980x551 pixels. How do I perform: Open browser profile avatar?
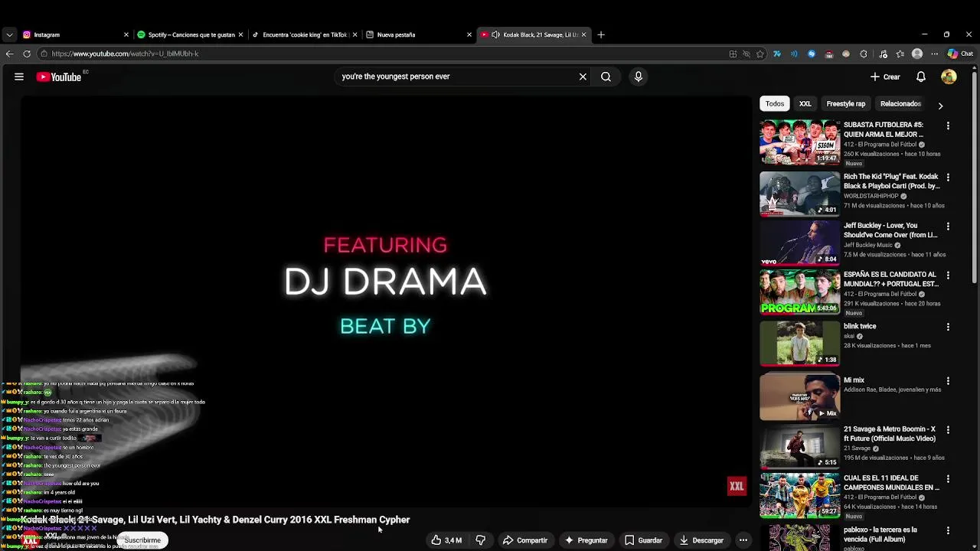coord(917,54)
